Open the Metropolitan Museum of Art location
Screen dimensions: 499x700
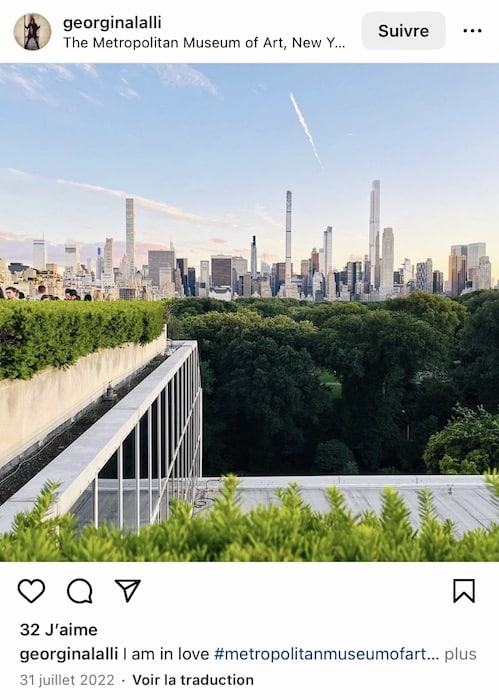204,43
